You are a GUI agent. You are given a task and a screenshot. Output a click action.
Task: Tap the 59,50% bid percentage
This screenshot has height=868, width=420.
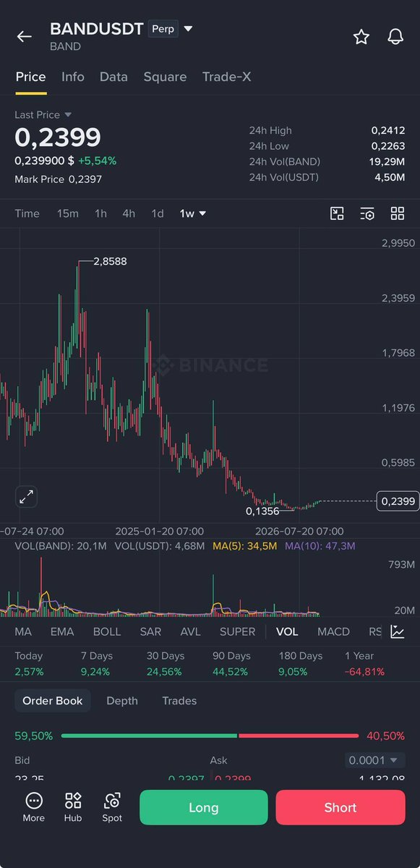33,736
